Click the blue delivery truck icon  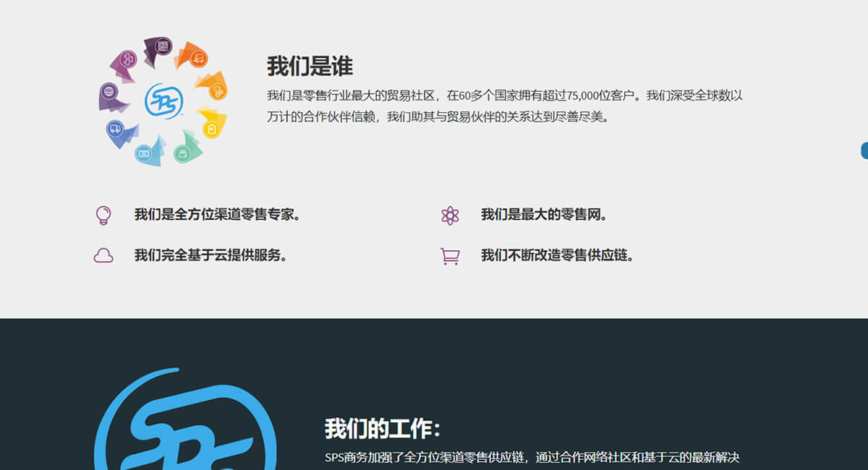[114, 129]
